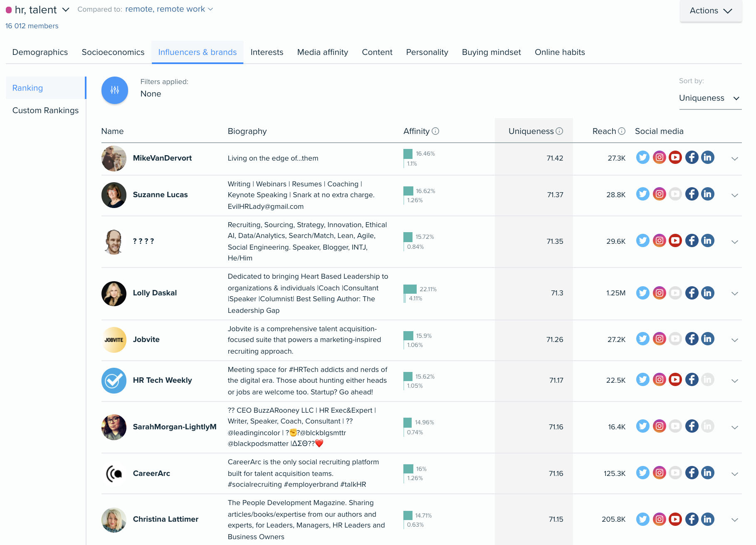Open MikeVanDervort's Twitter profile icon
Viewport: 756px width, 545px height.
tap(643, 158)
